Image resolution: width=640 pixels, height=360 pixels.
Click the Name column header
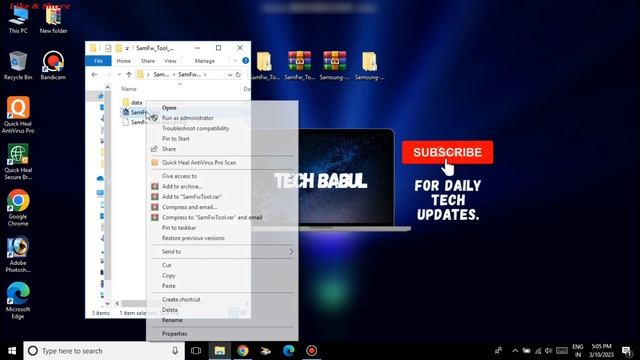[x=129, y=89]
